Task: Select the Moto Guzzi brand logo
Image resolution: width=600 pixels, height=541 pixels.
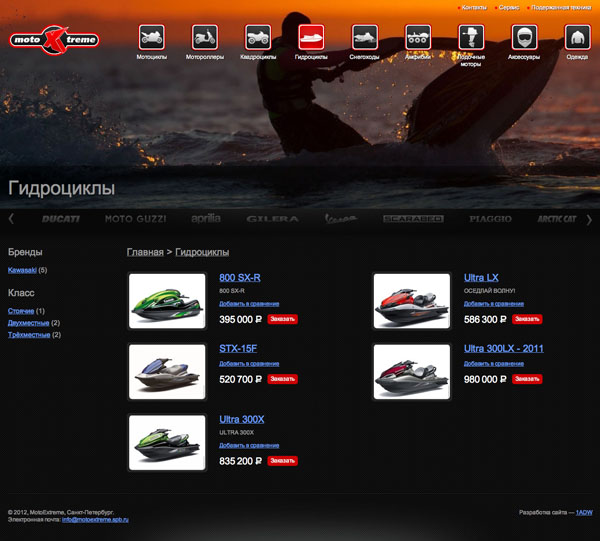Action: tap(135, 219)
